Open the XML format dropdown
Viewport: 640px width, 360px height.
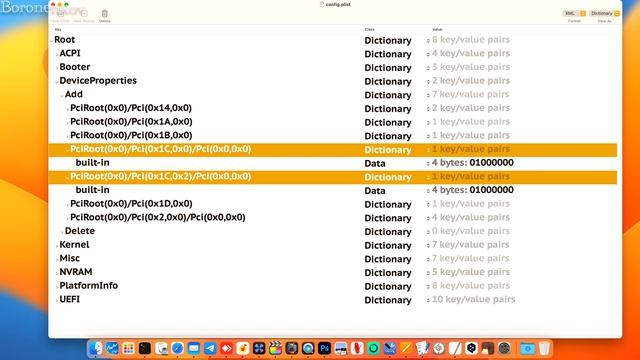tap(575, 13)
